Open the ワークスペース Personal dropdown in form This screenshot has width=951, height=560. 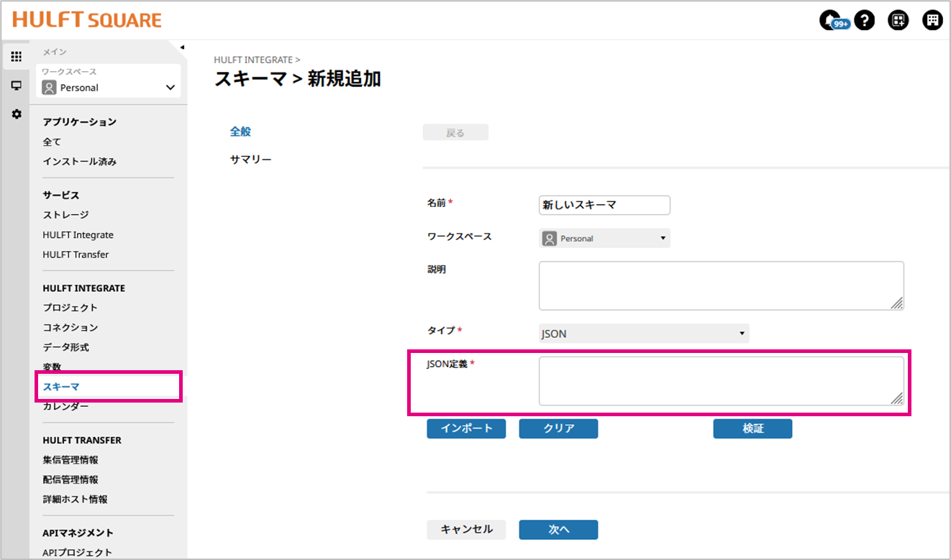[x=604, y=238]
